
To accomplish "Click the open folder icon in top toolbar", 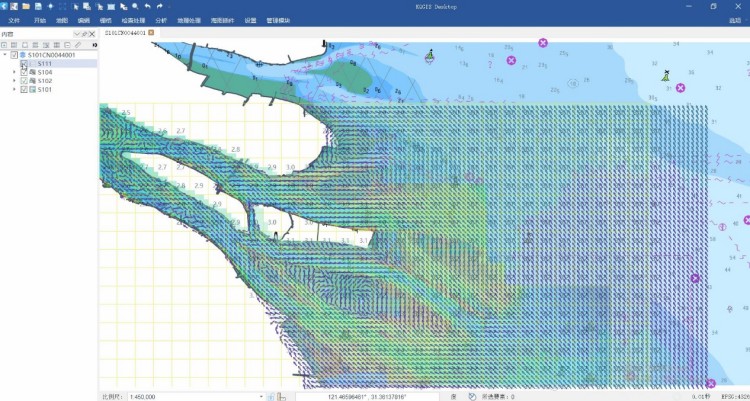I will tap(26, 6).
